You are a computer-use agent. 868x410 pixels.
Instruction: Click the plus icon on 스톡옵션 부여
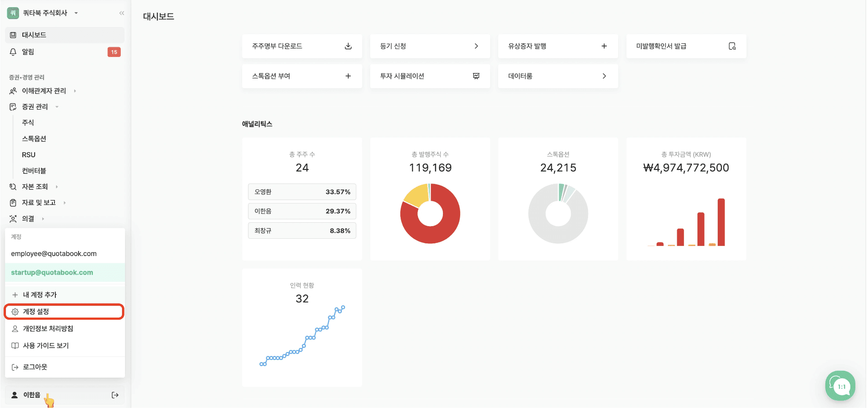click(348, 76)
